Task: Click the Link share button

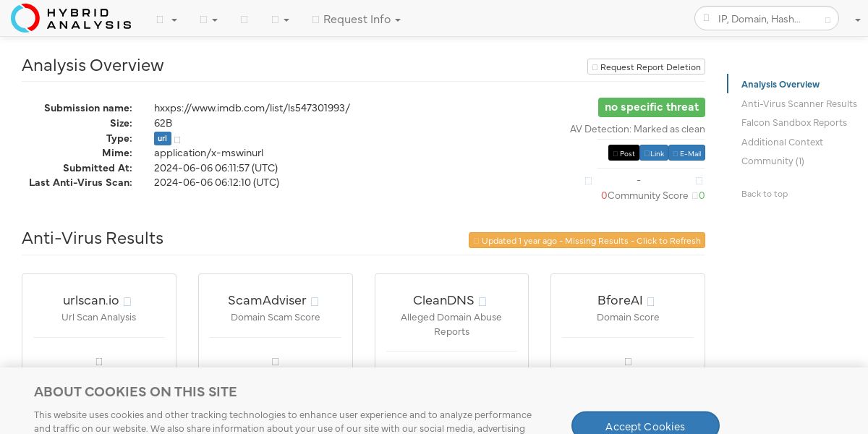Action: [654, 153]
